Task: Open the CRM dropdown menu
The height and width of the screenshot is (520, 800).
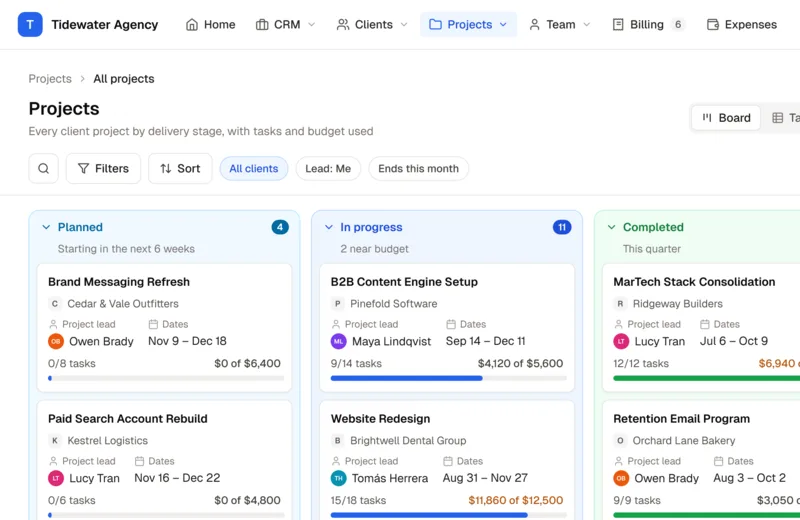Action: click(285, 24)
